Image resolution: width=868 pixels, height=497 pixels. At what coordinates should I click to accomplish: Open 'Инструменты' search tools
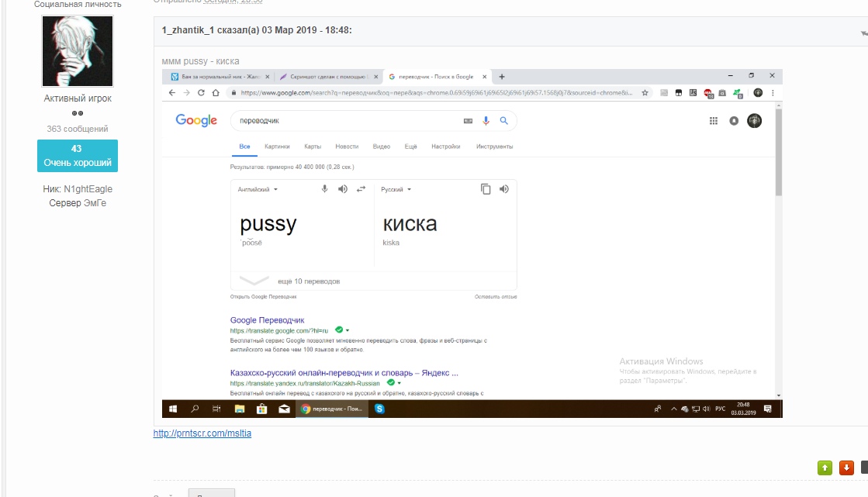point(494,147)
